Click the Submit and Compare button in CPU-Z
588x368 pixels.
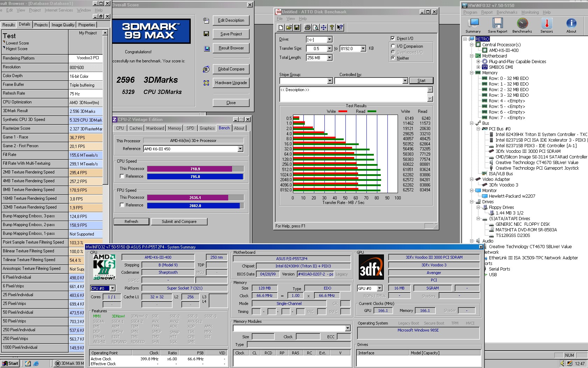pyautogui.click(x=179, y=222)
